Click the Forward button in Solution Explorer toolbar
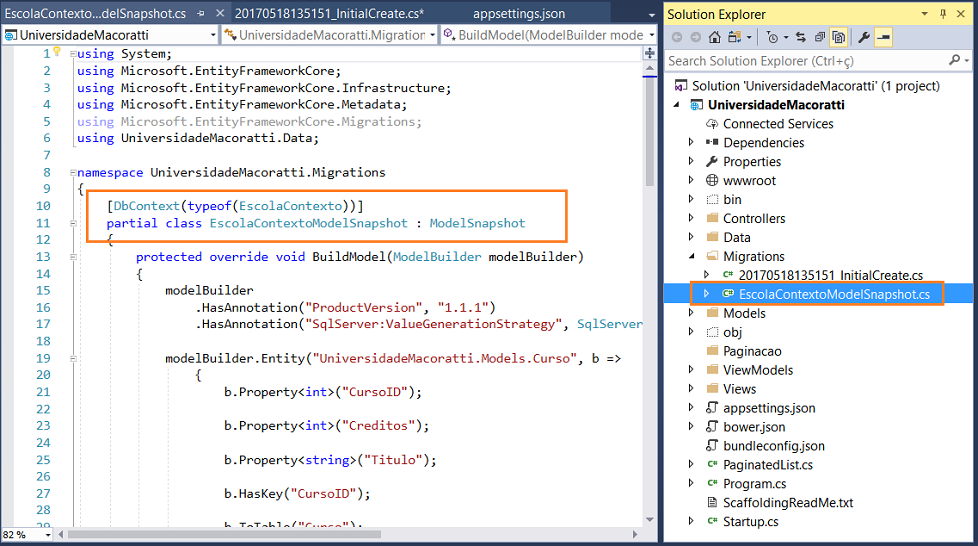Screen dimensions: 978x546 tap(695, 37)
